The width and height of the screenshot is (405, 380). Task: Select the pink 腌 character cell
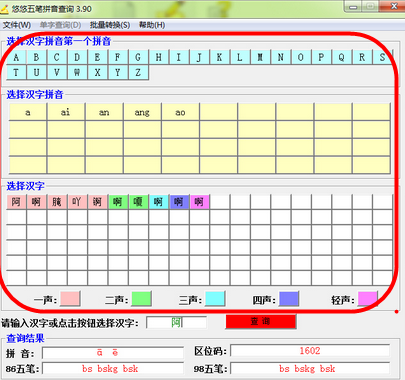pos(57,202)
